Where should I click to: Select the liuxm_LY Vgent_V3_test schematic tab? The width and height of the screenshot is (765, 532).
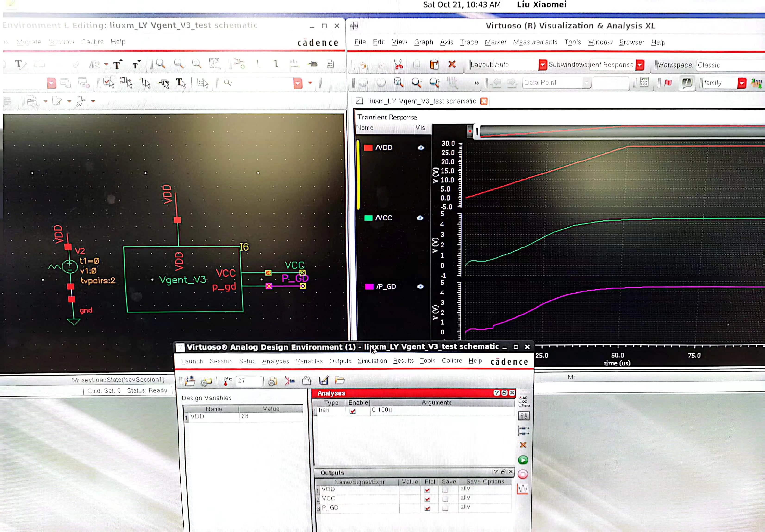point(422,101)
